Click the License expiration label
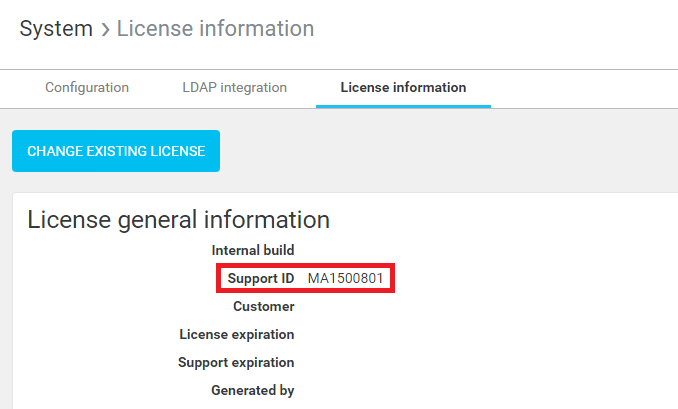The width and height of the screenshot is (678, 409). pyautogui.click(x=236, y=334)
